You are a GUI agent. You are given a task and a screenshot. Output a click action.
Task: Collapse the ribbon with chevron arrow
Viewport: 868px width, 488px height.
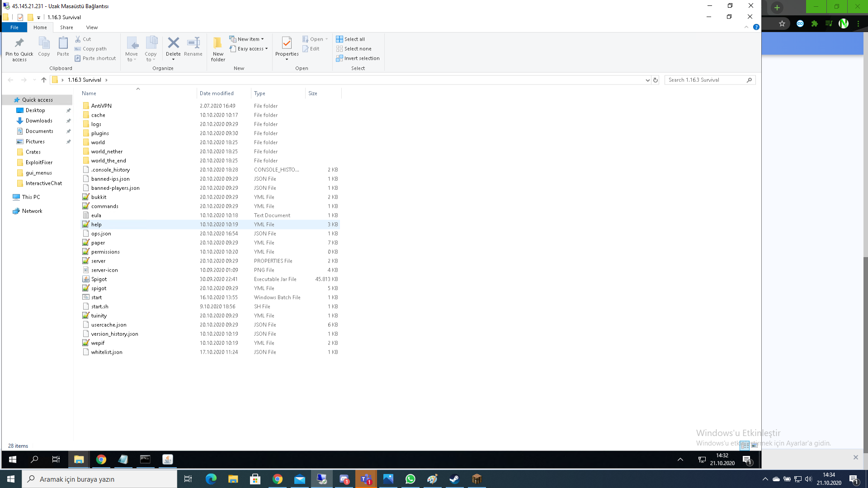pos(746,27)
